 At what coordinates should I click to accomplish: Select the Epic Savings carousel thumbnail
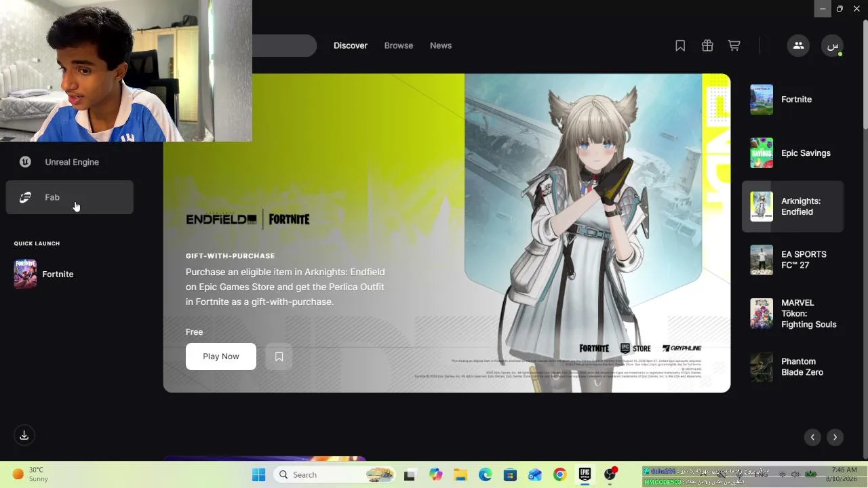coord(762,153)
